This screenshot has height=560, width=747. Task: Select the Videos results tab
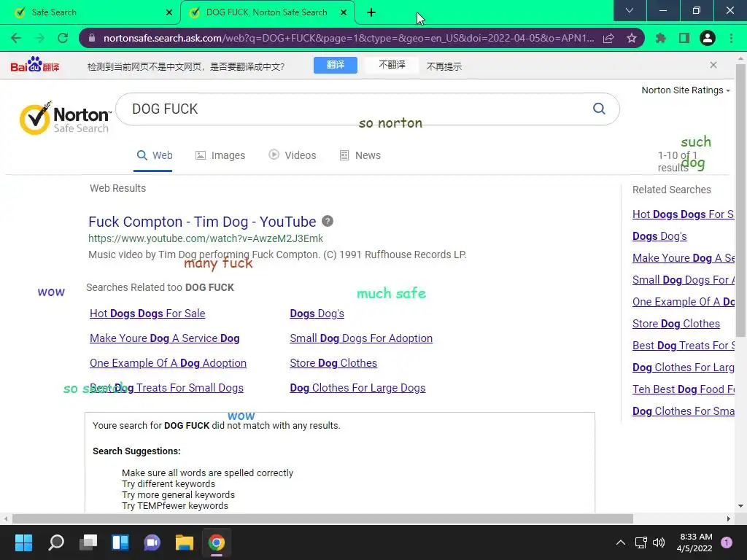293,155
